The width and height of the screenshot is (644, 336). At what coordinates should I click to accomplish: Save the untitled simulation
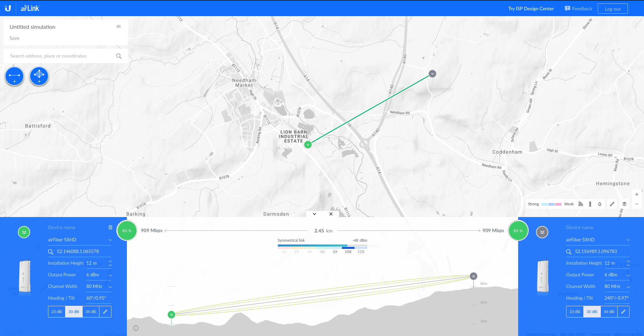coord(14,38)
